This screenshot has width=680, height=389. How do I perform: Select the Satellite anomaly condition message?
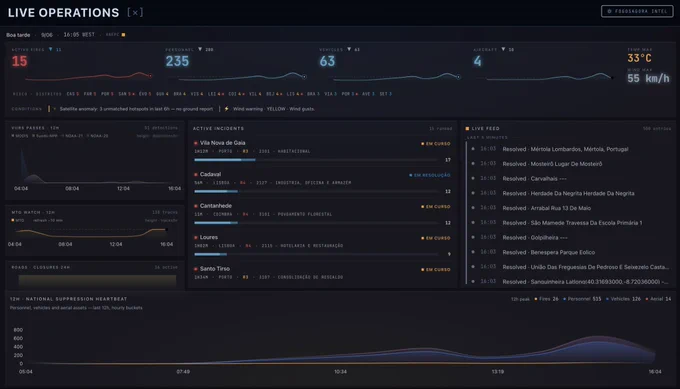[136, 109]
